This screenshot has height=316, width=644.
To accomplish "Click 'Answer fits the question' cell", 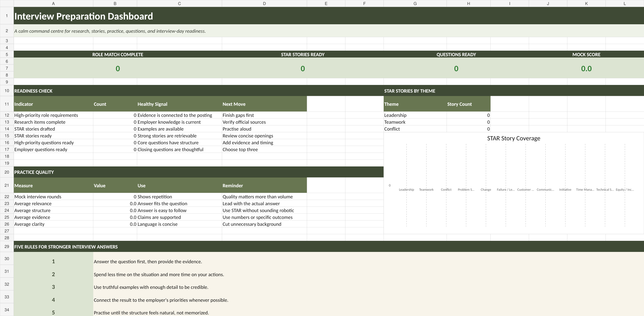I will pos(179,204).
